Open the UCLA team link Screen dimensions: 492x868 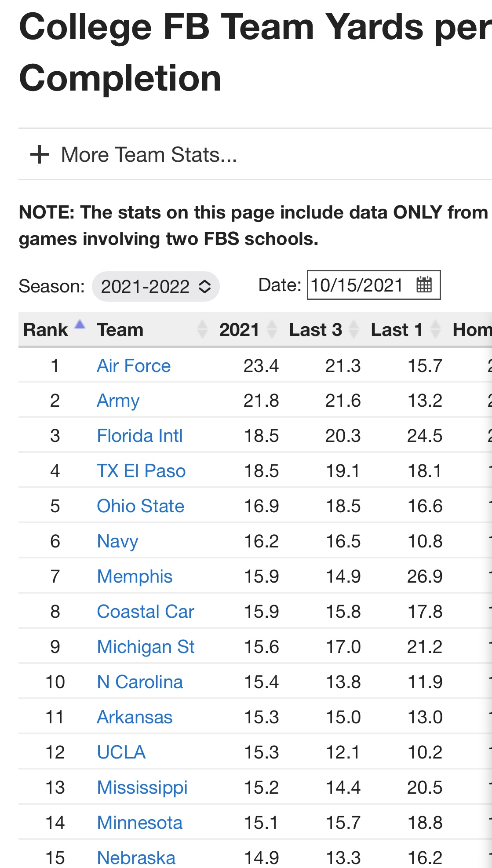coord(121,752)
